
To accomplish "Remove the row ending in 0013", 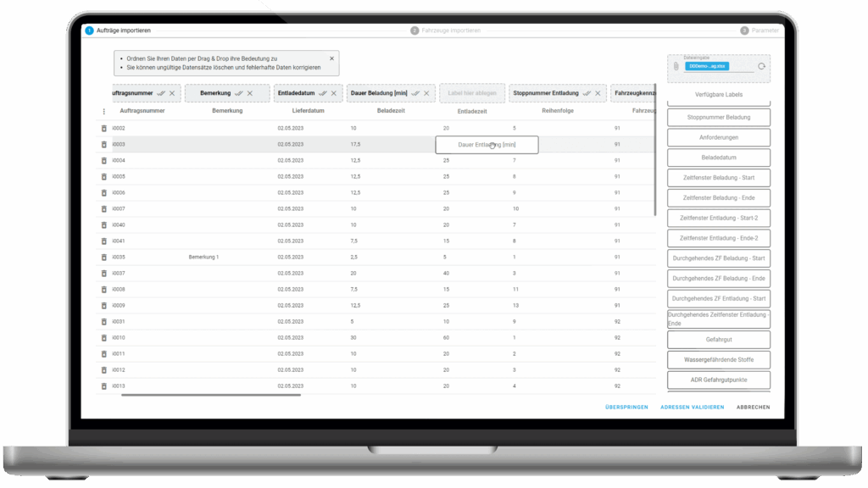I will (x=104, y=385).
